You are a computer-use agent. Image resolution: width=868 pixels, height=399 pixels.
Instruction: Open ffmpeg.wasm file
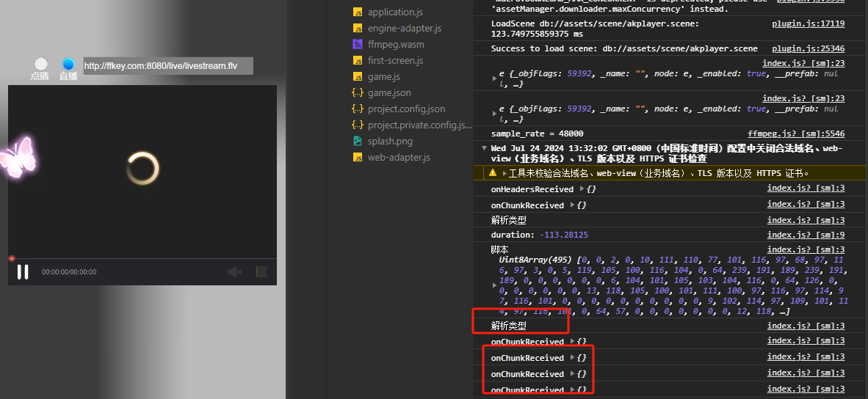click(396, 44)
